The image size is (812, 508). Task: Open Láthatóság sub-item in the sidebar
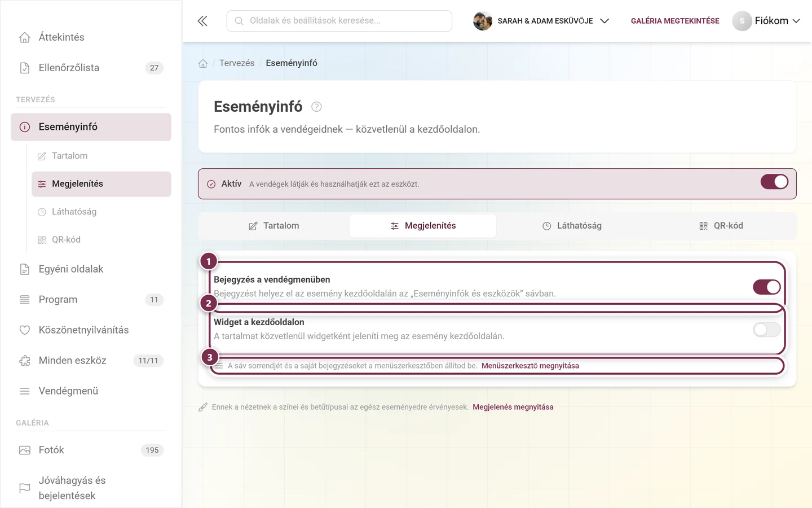tap(101, 212)
